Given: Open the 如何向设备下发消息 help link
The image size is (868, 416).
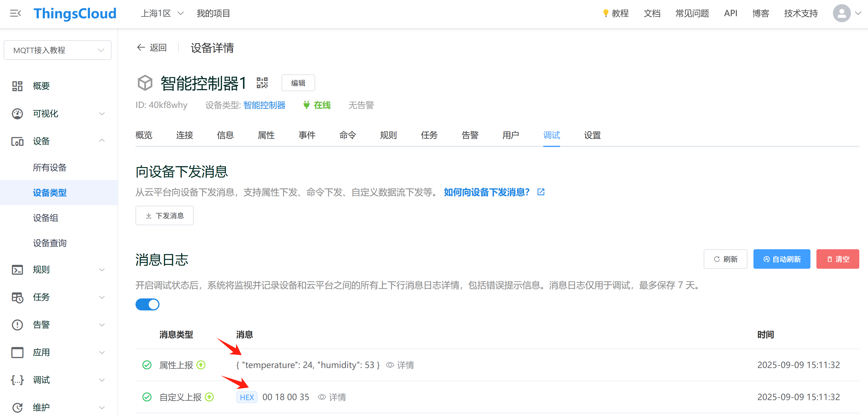Looking at the screenshot, I should [x=487, y=192].
